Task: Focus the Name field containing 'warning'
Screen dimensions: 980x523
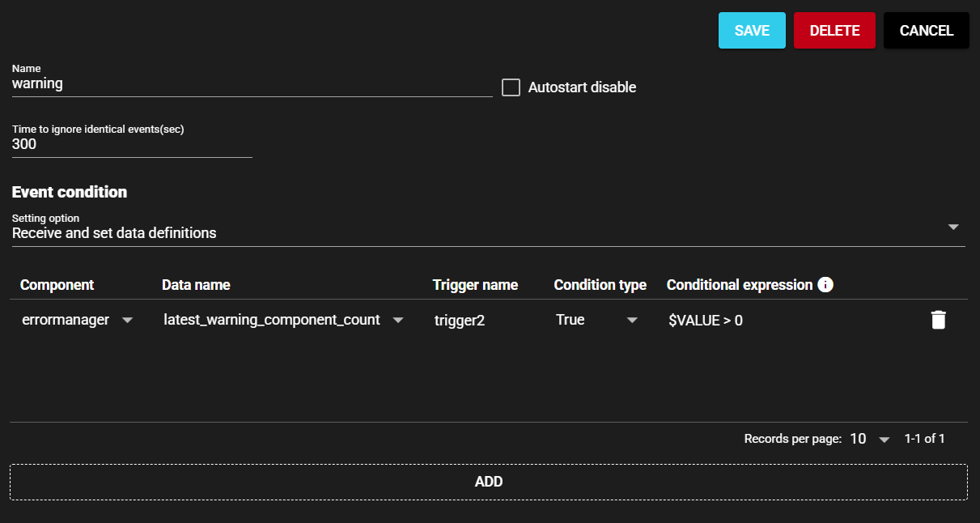Action: 251,84
